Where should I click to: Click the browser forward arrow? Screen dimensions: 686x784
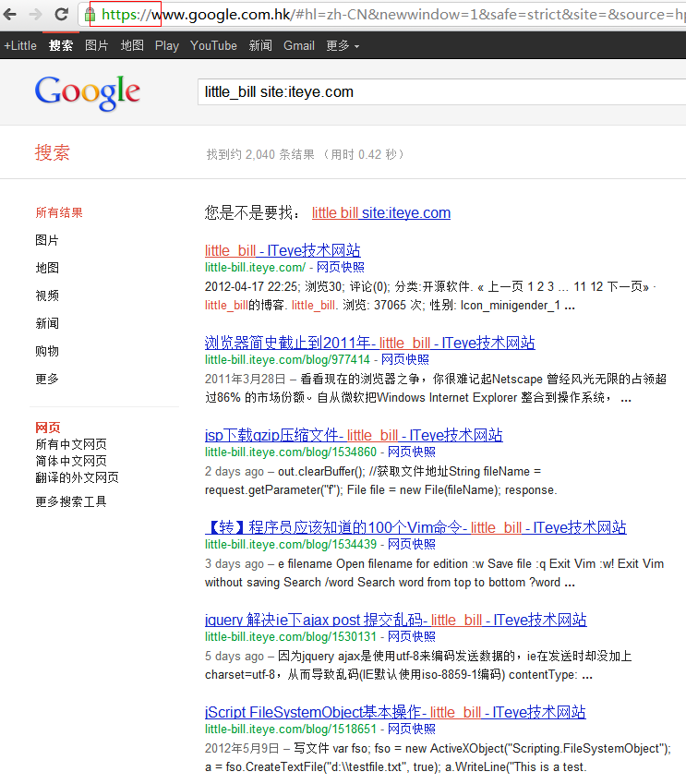pos(35,15)
